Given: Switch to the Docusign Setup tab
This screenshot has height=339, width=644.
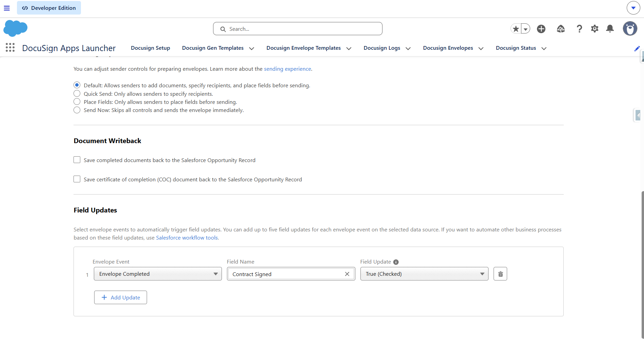Looking at the screenshot, I should [150, 48].
